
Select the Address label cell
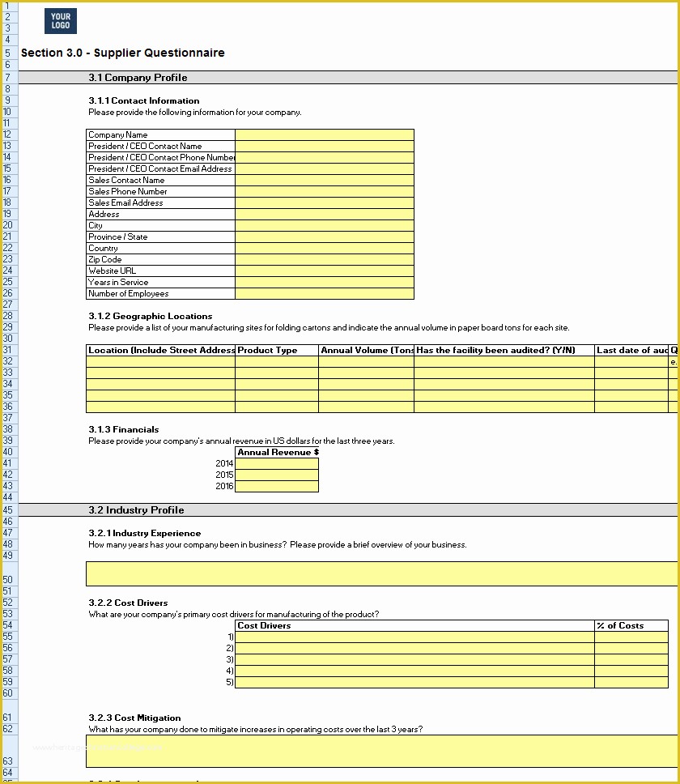click(x=160, y=214)
